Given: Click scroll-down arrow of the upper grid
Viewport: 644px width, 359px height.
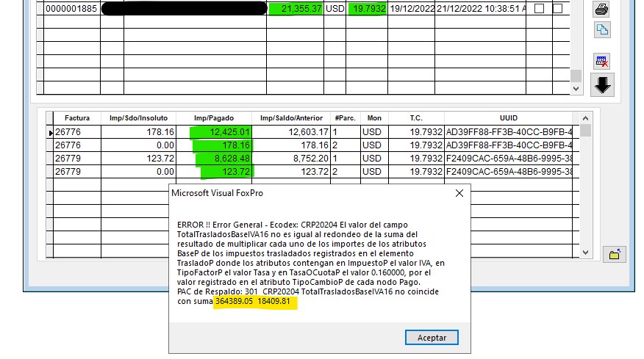Looking at the screenshot, I should tap(576, 89).
